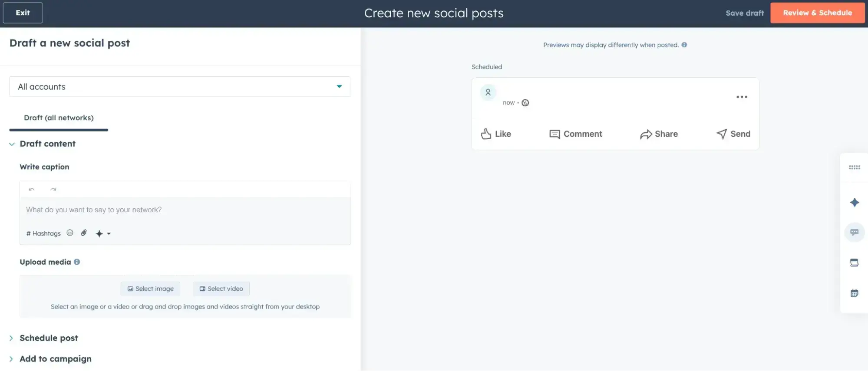
Task: Click Comment on the post preview
Action: [x=575, y=134]
